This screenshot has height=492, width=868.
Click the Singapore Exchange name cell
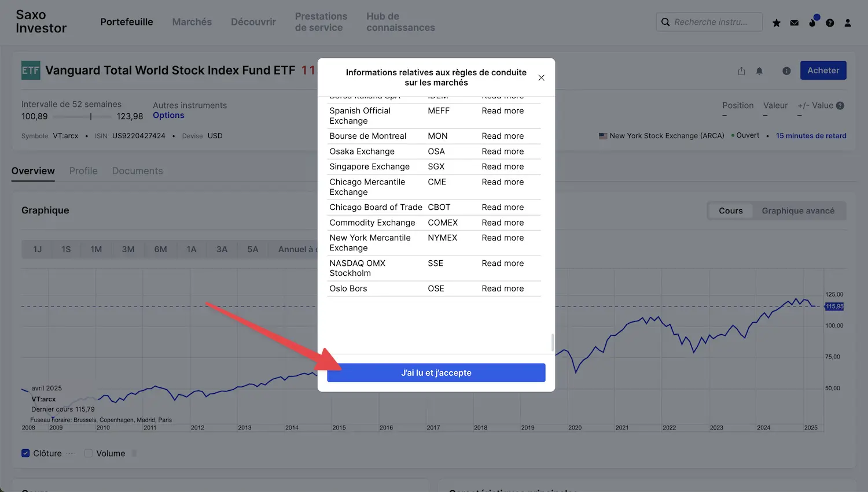tap(369, 167)
